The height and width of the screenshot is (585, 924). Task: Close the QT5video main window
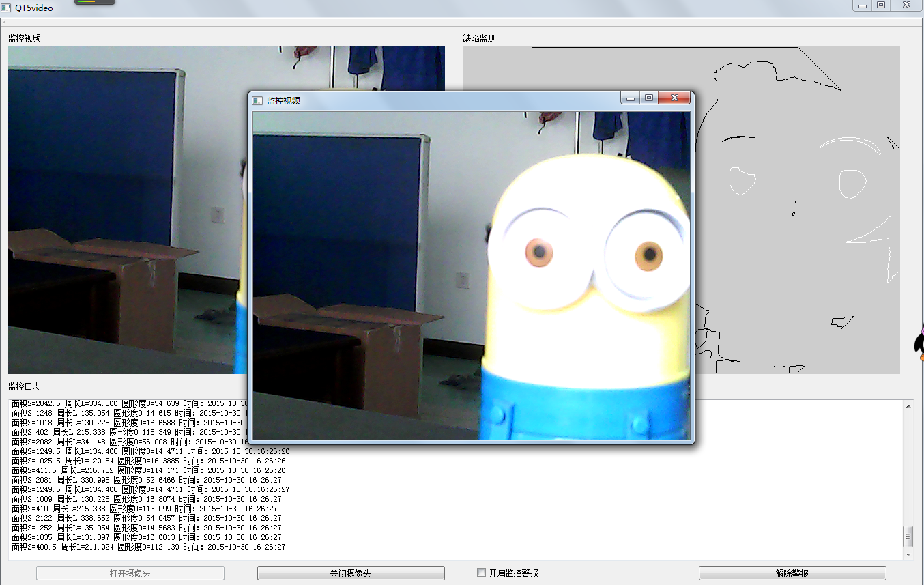(906, 5)
